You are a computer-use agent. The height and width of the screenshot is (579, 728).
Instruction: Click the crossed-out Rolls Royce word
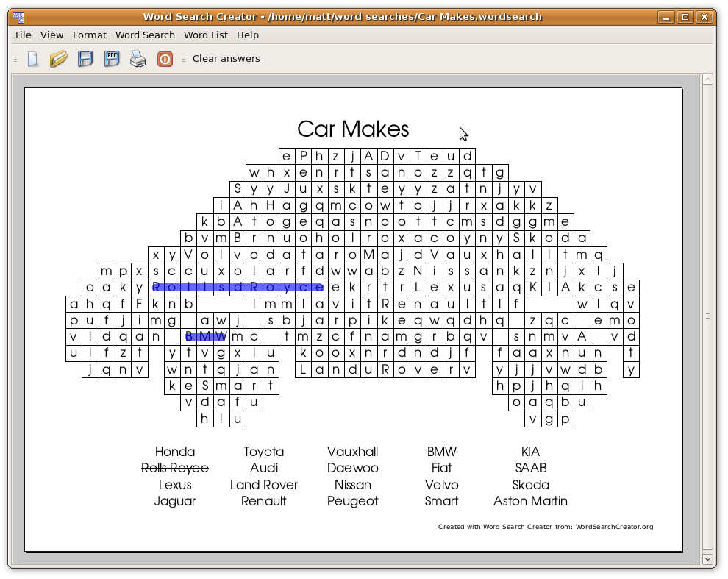(x=175, y=468)
